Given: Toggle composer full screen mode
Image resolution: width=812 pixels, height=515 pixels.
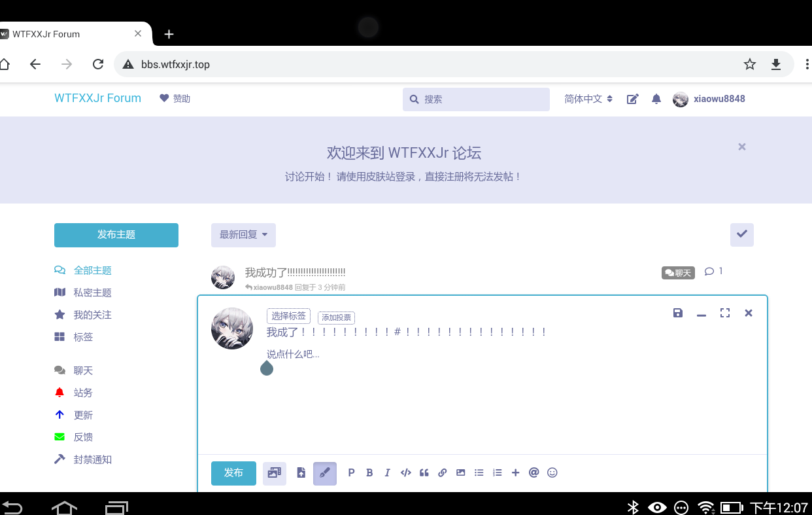Looking at the screenshot, I should pyautogui.click(x=725, y=313).
